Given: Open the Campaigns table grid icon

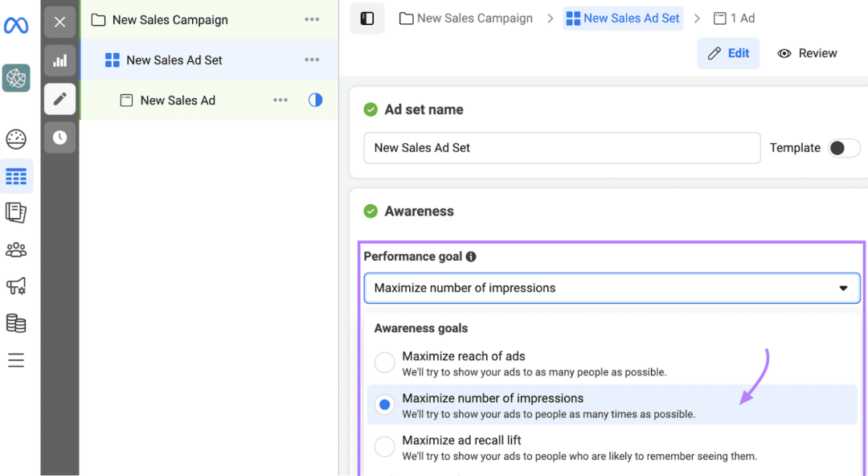Looking at the screenshot, I should click(16, 177).
